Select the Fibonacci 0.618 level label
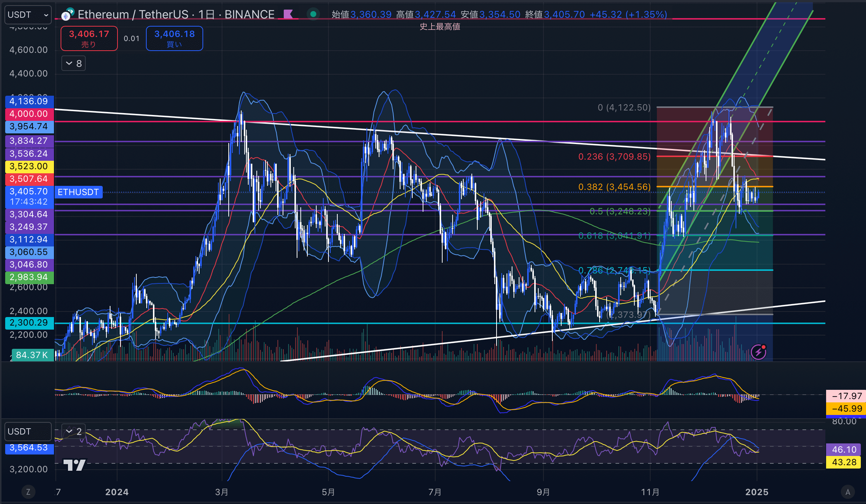This screenshot has height=504, width=866. [x=614, y=236]
